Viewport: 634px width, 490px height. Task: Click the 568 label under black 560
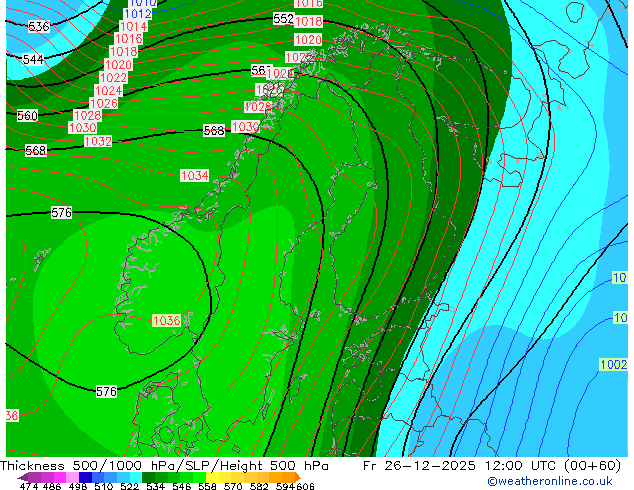(36, 151)
